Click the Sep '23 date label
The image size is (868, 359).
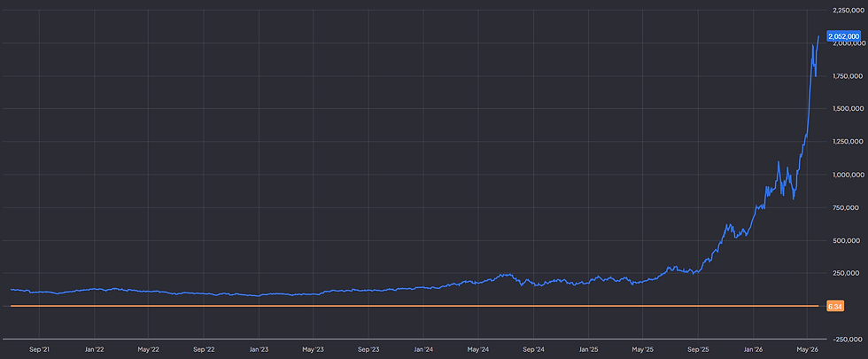[x=368, y=349]
